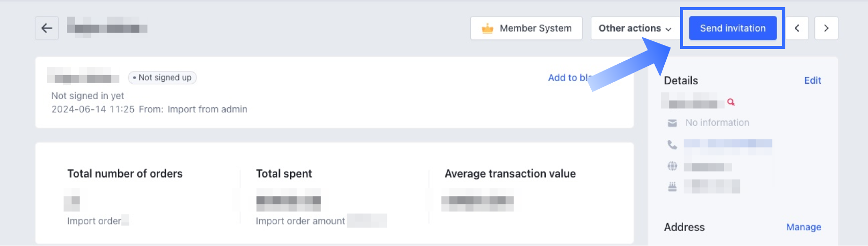Click the Not signed up status badge
868x246 pixels.
coord(162,78)
